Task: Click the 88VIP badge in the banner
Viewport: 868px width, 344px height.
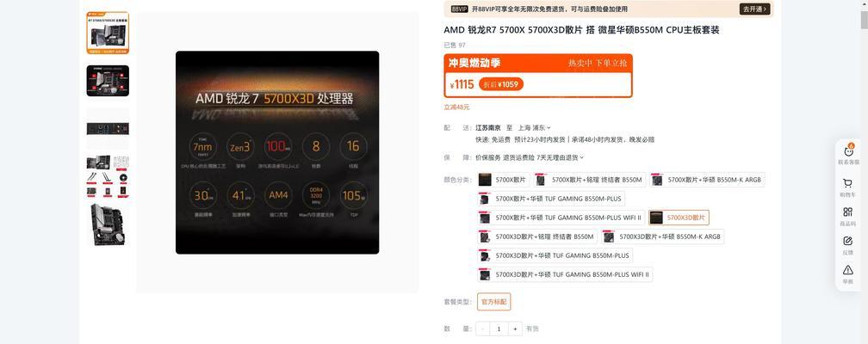Action: [459, 9]
